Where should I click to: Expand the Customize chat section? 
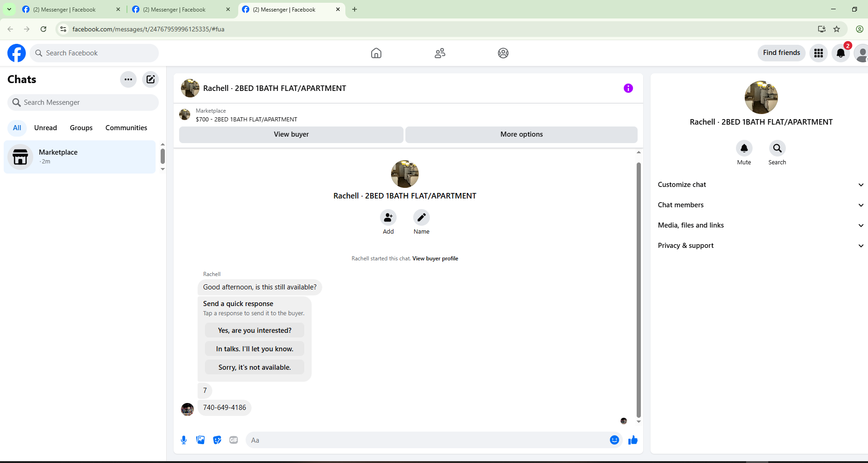tap(760, 185)
